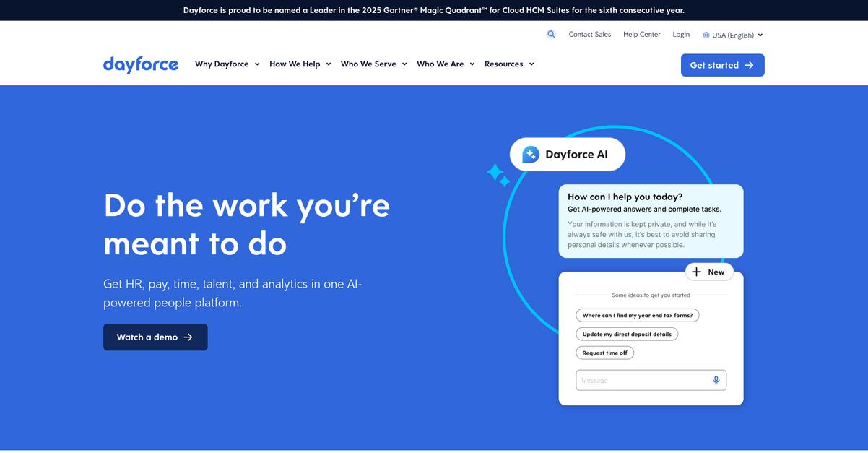Click the globe icon beside the language selector
This screenshot has height=453, width=868.
pos(705,34)
